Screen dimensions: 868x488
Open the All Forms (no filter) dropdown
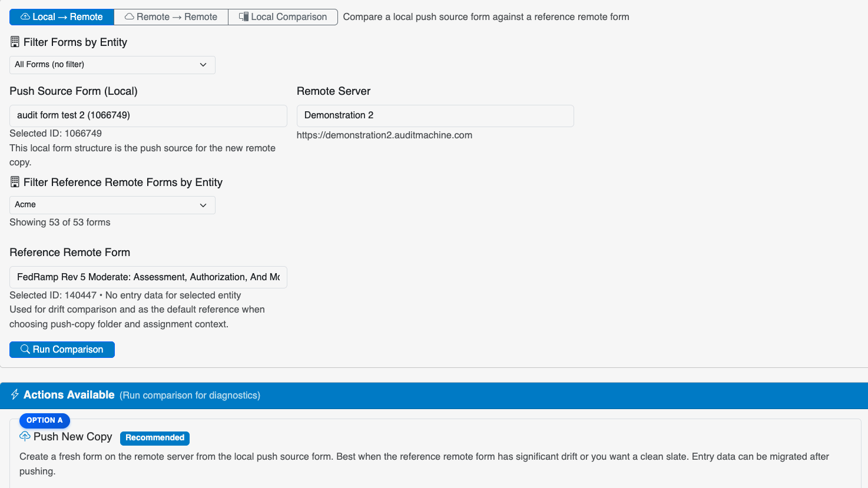coord(112,65)
